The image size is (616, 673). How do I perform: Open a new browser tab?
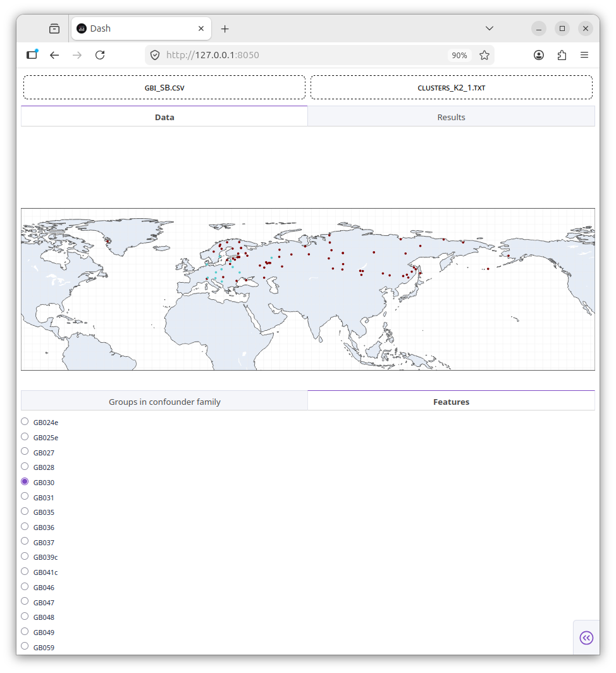tap(225, 28)
